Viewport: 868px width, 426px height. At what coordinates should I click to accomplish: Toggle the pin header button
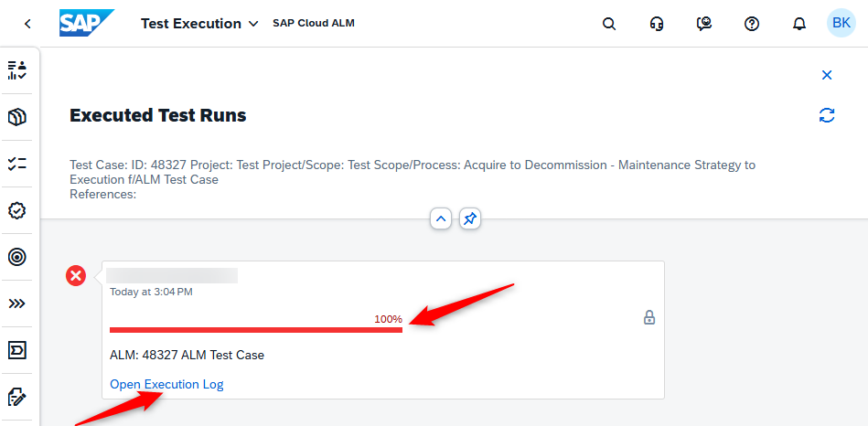point(469,219)
